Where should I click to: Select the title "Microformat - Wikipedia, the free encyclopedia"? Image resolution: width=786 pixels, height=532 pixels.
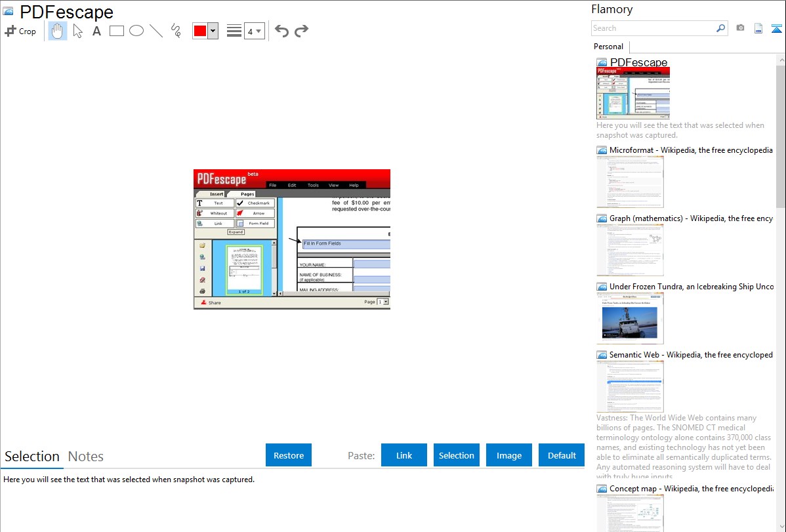click(x=692, y=150)
